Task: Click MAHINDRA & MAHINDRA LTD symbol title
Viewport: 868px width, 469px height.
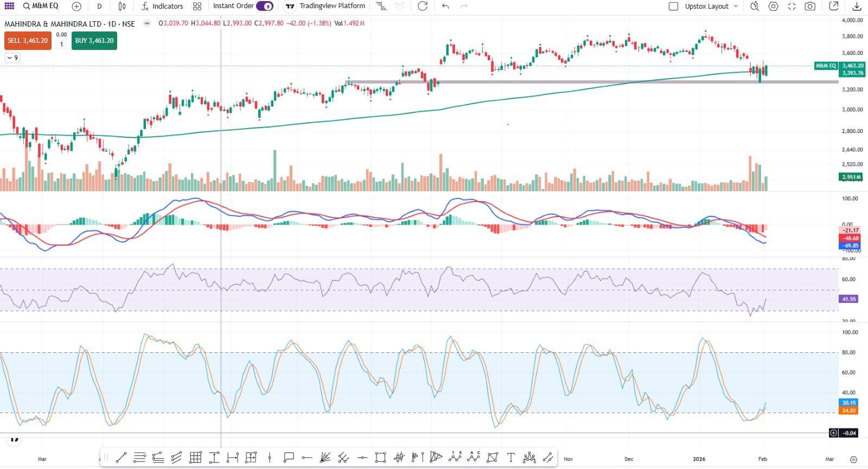Action: coord(53,24)
